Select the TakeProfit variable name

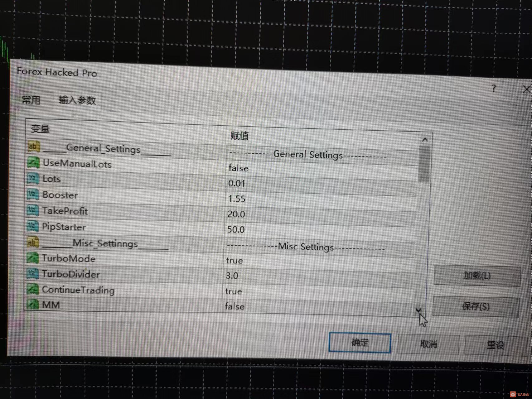[65, 211]
